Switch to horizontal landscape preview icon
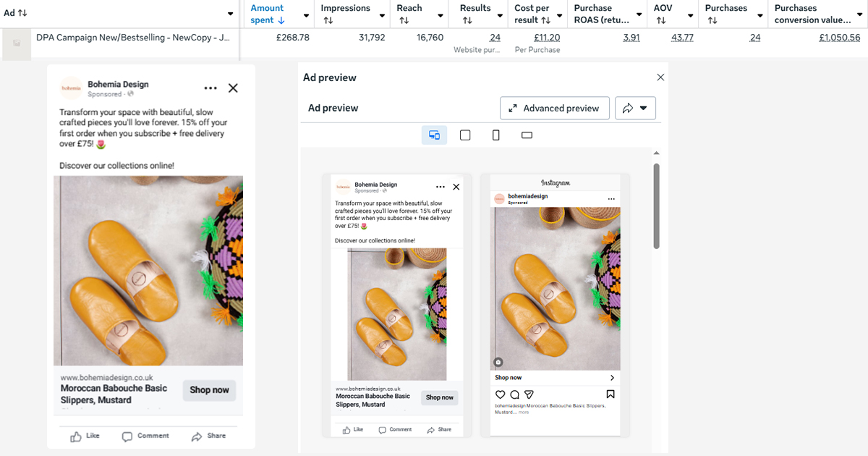Screen dimensions: 868x456 coord(527,135)
